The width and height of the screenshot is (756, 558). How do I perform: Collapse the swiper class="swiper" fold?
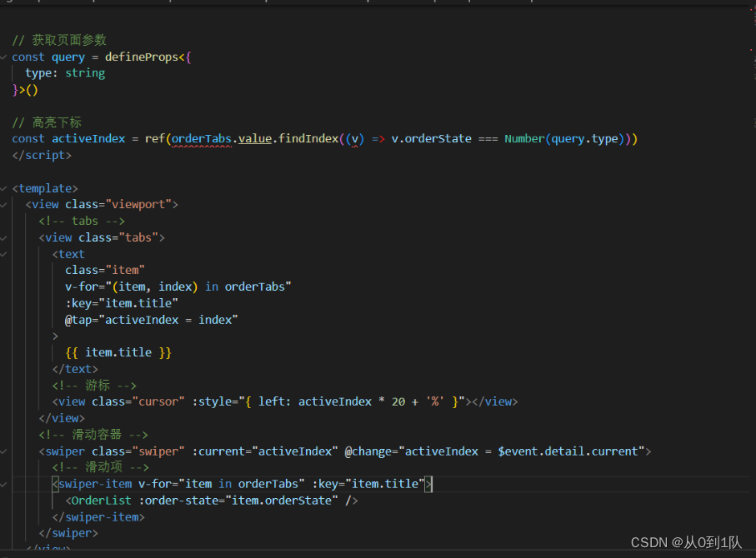click(3, 451)
